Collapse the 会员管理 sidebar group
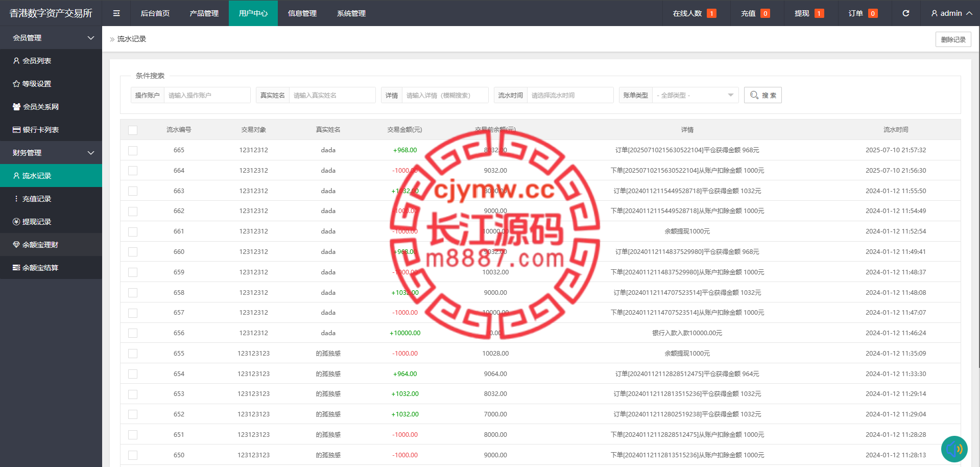The width and height of the screenshot is (980, 467). (x=51, y=38)
